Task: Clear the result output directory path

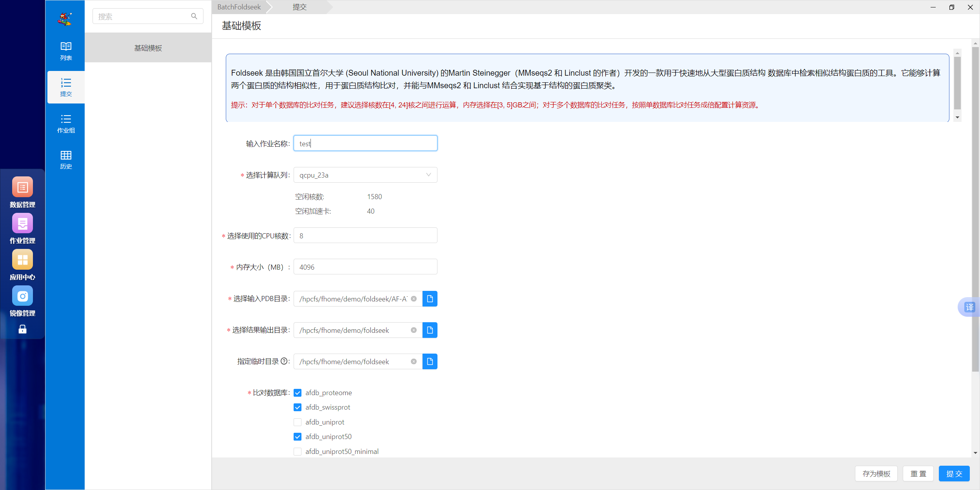Action: point(414,330)
